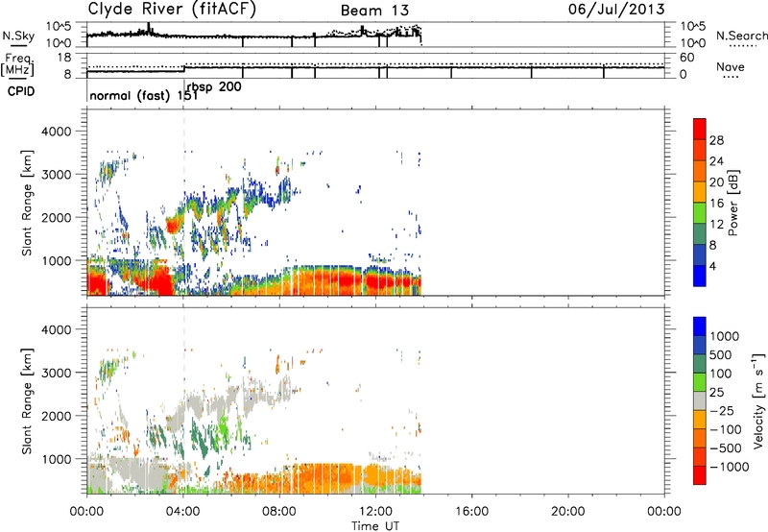
Task: Click the 25–100 light green Velocity swatch
Action: coord(700,382)
